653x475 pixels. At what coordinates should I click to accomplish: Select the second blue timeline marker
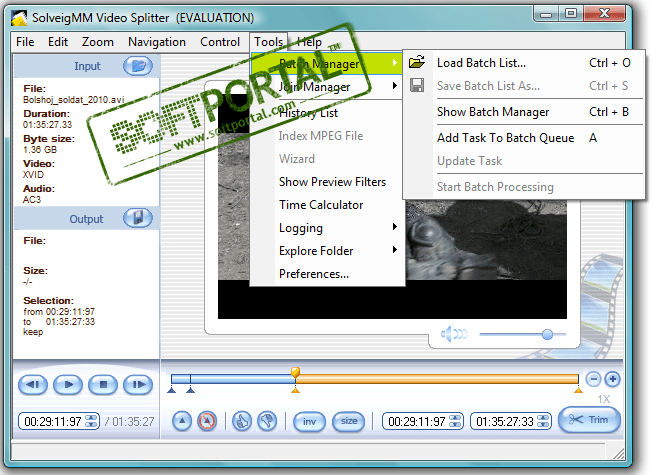point(190,390)
